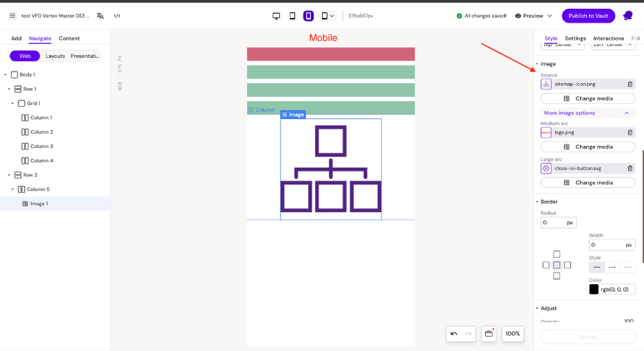Click the black border color swatch
Viewport: 644px width, 351px height.
594,290
